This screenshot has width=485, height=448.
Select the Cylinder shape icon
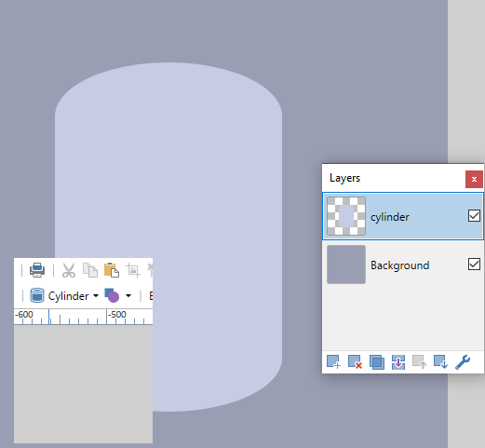[37, 295]
